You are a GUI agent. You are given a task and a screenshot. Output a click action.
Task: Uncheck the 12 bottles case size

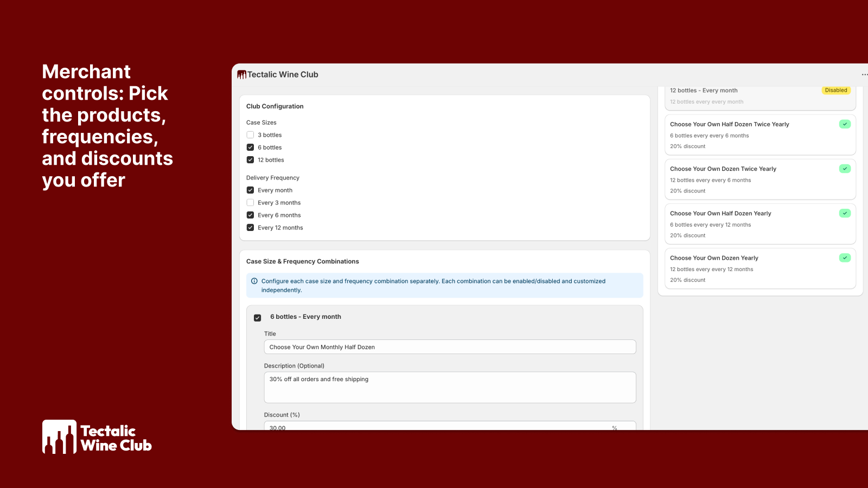click(250, 160)
